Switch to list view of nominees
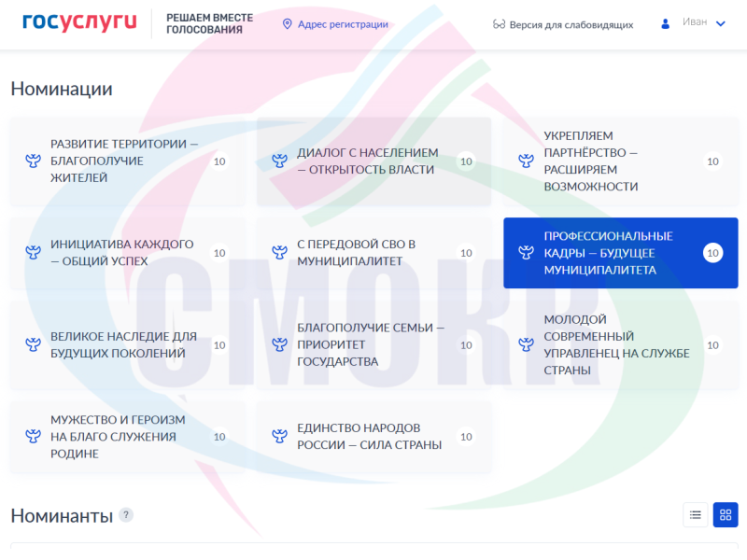The width and height of the screenshot is (747, 560). coord(695,514)
